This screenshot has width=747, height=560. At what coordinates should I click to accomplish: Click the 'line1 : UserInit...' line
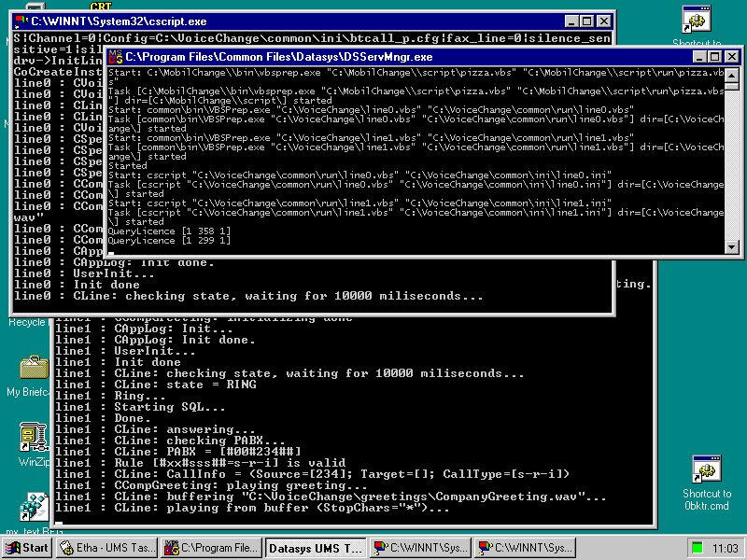(x=125, y=352)
